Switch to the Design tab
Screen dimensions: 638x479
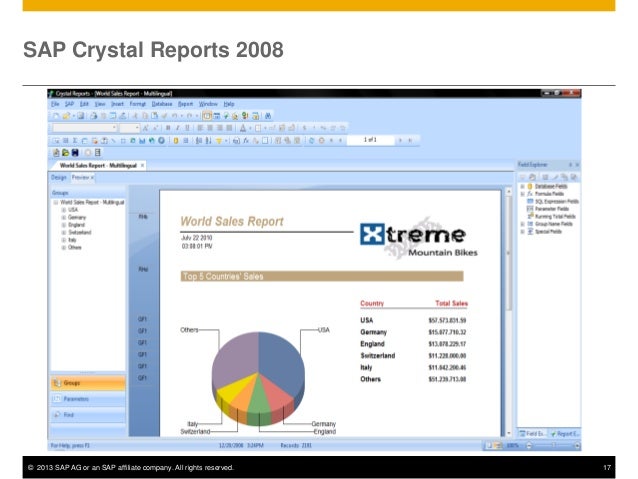(x=59, y=177)
